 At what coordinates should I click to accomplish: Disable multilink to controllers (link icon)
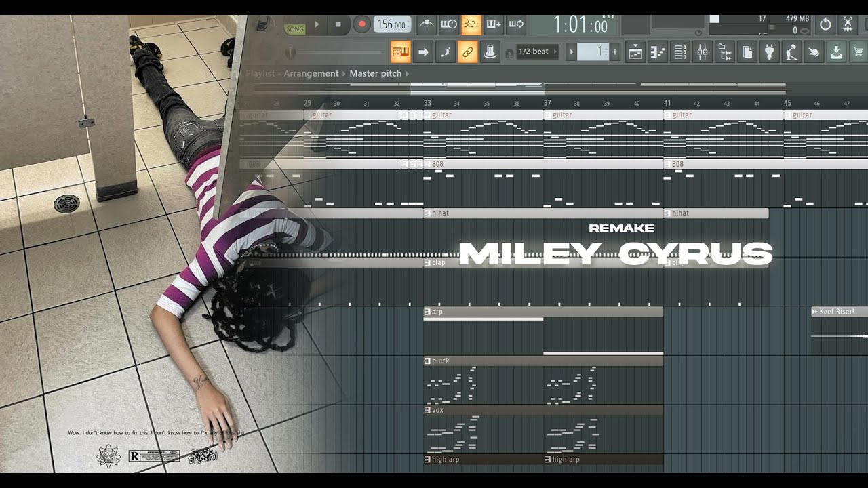[468, 52]
